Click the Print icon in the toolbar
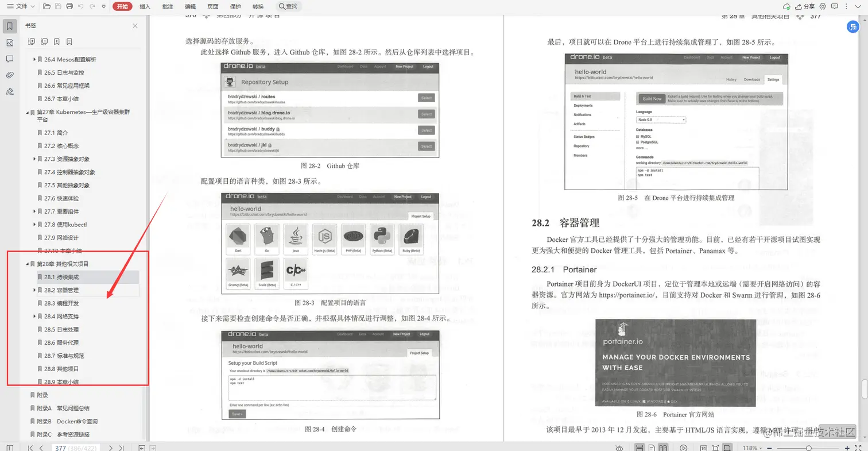The image size is (868, 451). point(68,6)
